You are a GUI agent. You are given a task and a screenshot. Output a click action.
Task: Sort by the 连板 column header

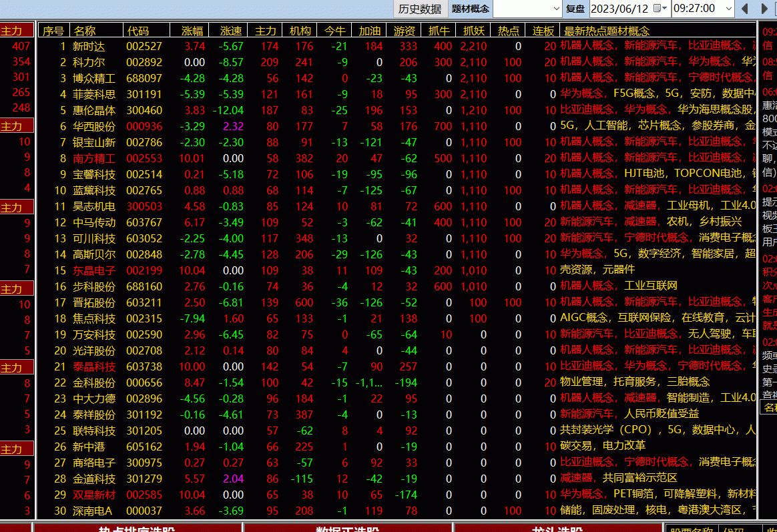point(543,31)
